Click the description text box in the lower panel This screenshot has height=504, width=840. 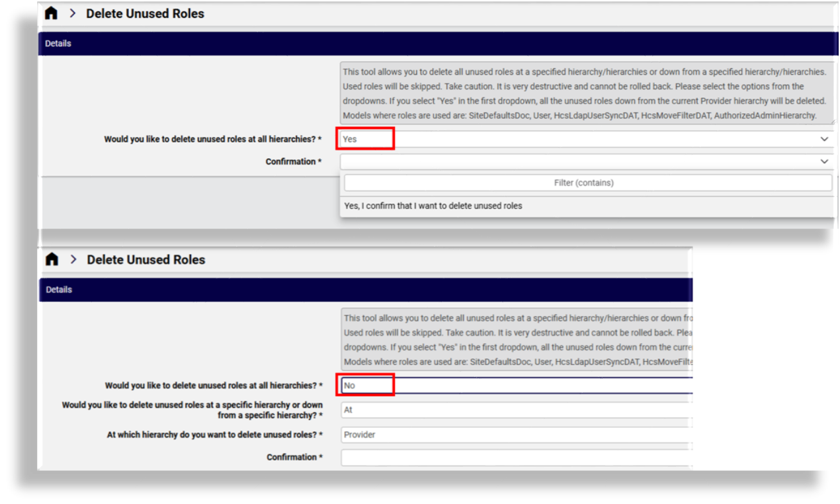516,339
